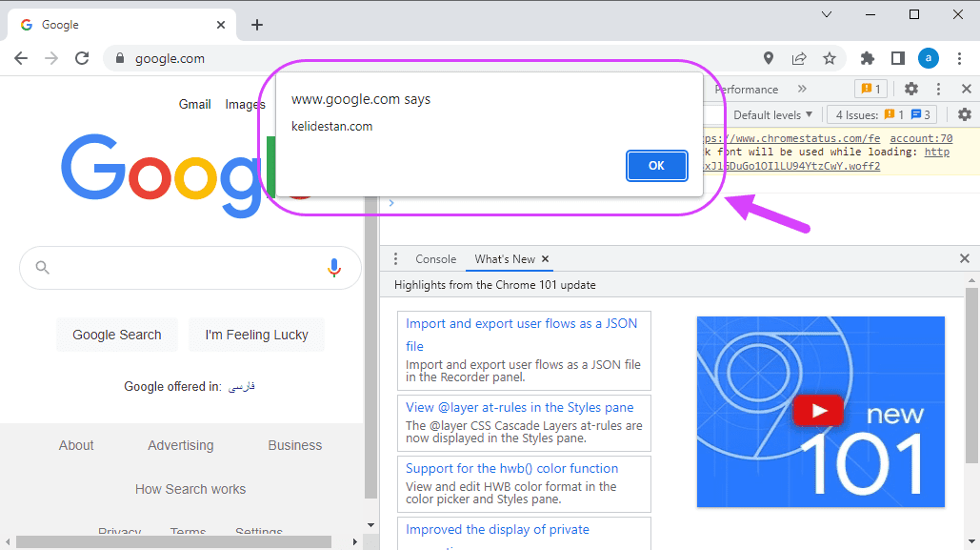Click the page scroll down arrow
980x550 pixels.
tap(370, 525)
